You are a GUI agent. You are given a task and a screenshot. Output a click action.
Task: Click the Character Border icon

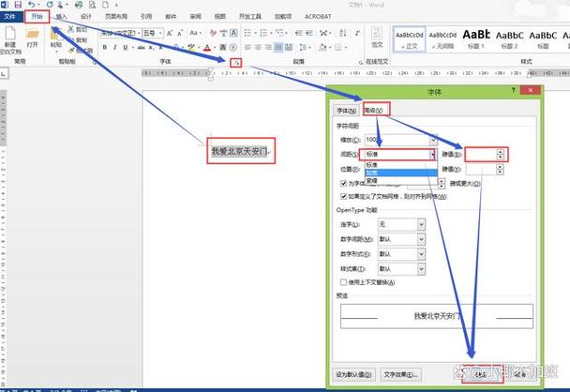[233, 33]
